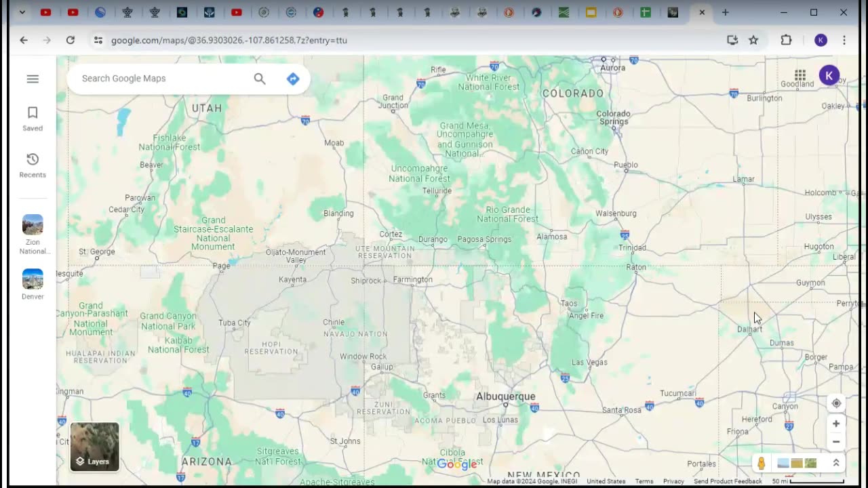Click the Pagosa Springs label
Screen dimensions: 868x488
[x=484, y=239]
